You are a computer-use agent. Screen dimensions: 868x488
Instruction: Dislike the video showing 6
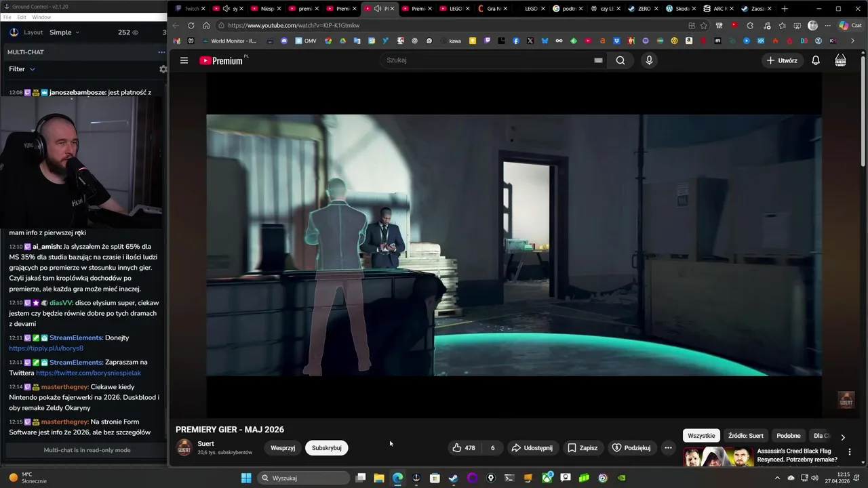point(493,448)
